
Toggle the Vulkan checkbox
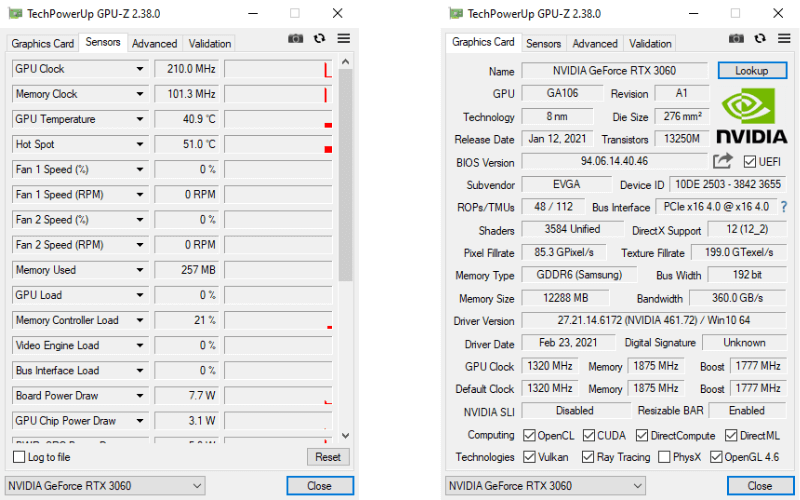(529, 457)
